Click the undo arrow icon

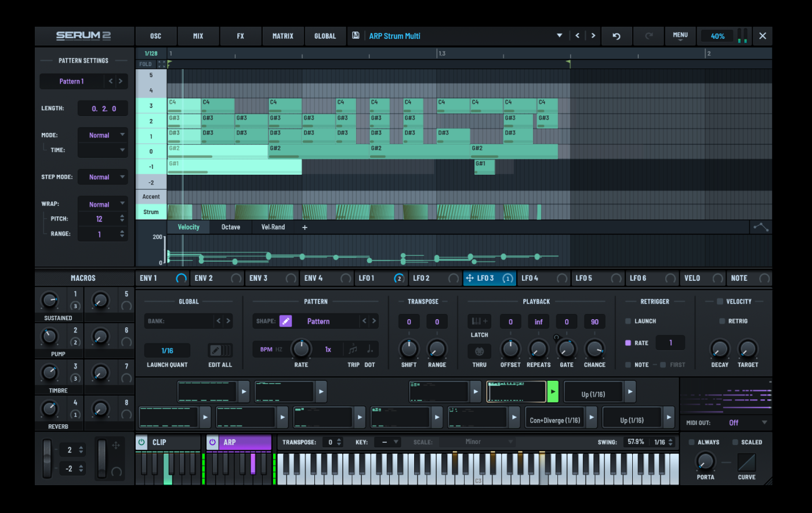[x=617, y=36]
